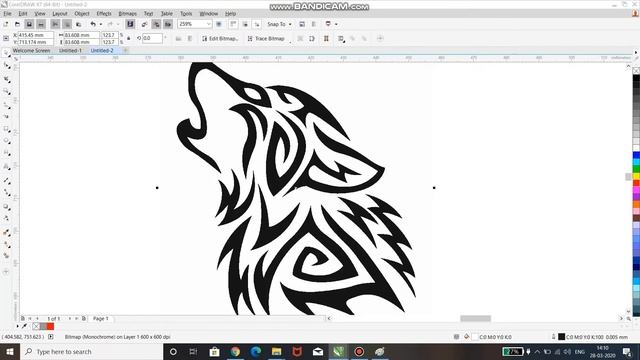
Task: Select the Pick tool in toolbox
Action: point(6,53)
